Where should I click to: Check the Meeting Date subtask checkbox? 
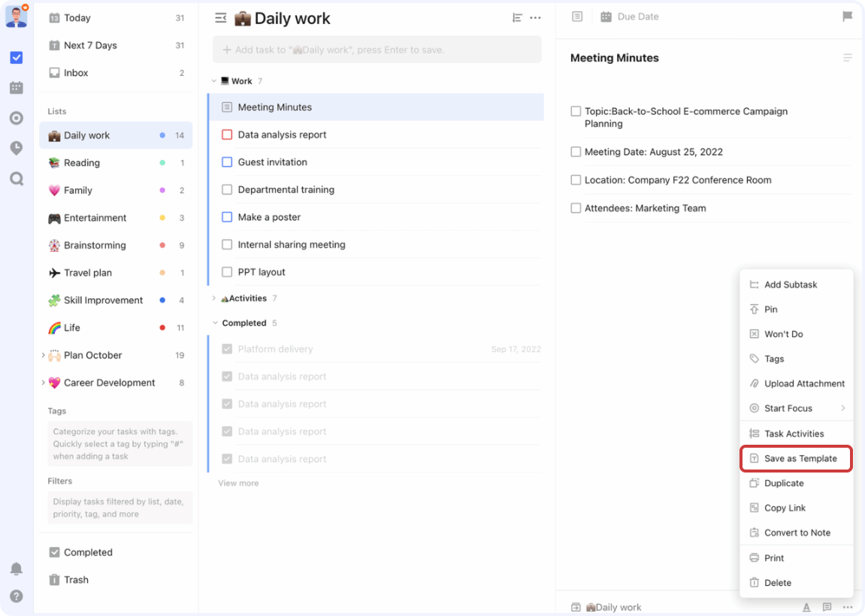[576, 152]
